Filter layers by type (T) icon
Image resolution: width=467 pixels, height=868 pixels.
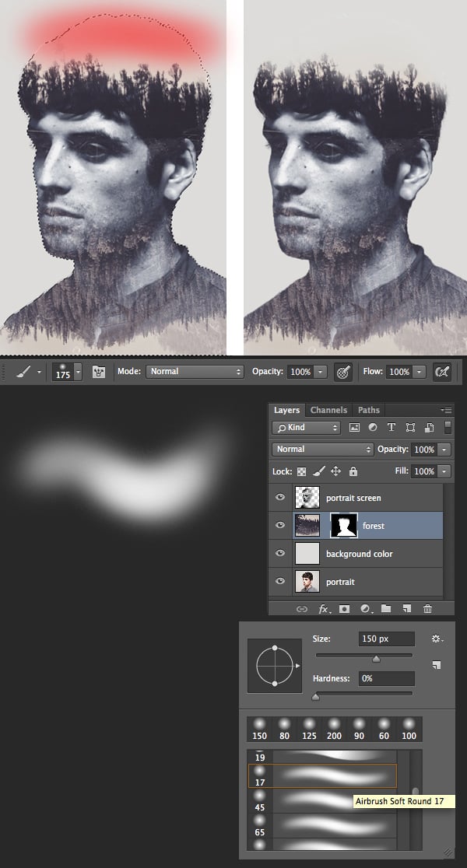pyautogui.click(x=391, y=427)
